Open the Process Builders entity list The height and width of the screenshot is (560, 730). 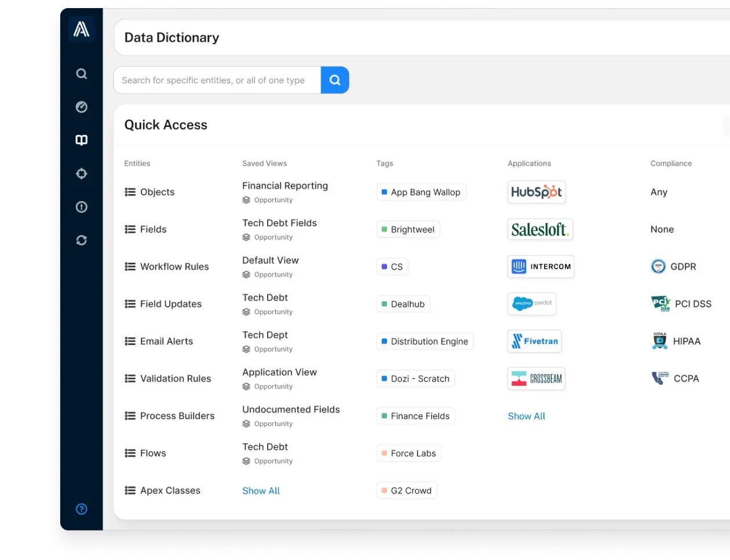(x=170, y=416)
